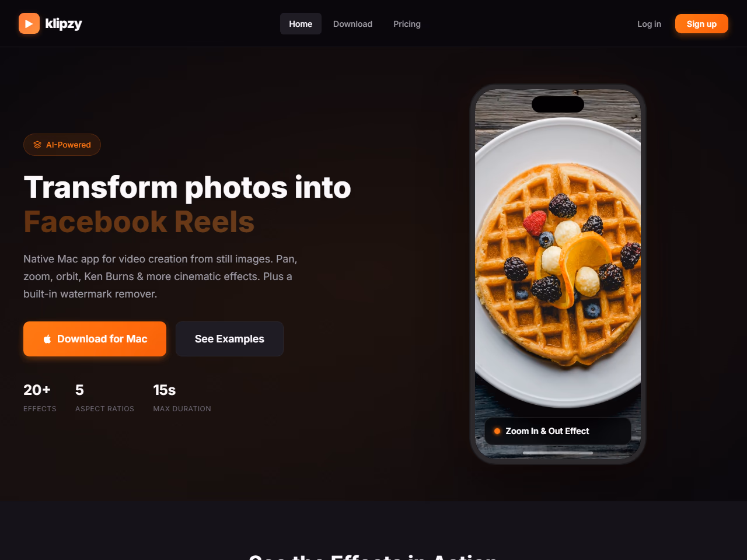Viewport: 747px width, 560px height.
Task: Click the Zoom In & Out Effect label
Action: tap(547, 431)
